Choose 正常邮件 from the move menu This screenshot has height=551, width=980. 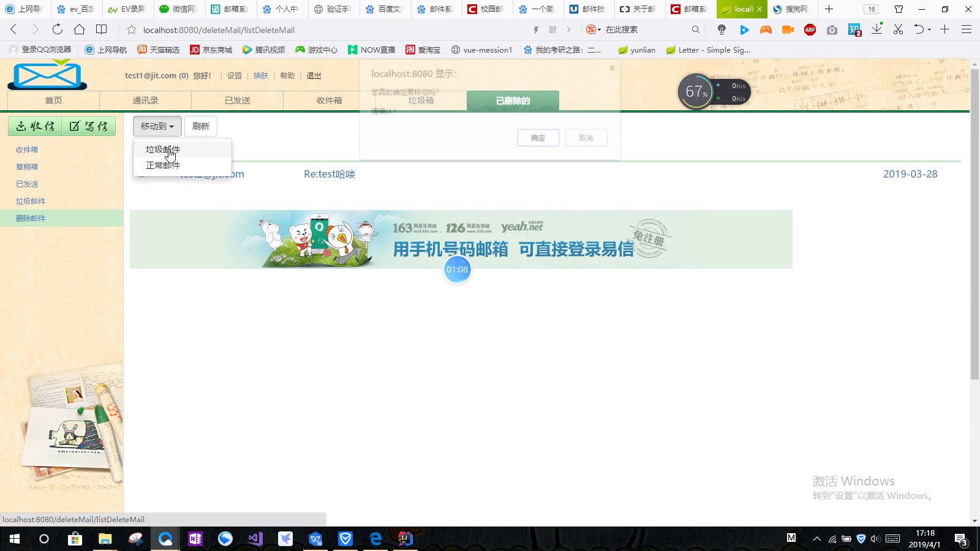(163, 165)
